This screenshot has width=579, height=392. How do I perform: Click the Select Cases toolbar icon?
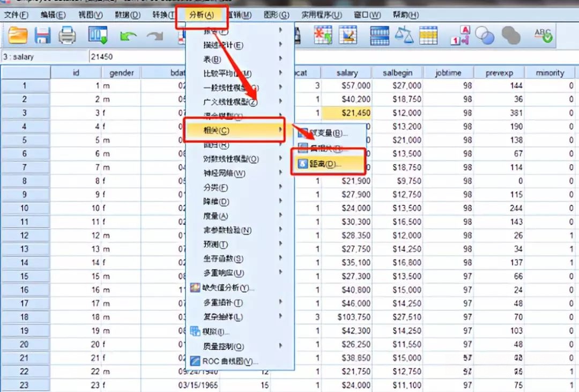click(x=428, y=35)
